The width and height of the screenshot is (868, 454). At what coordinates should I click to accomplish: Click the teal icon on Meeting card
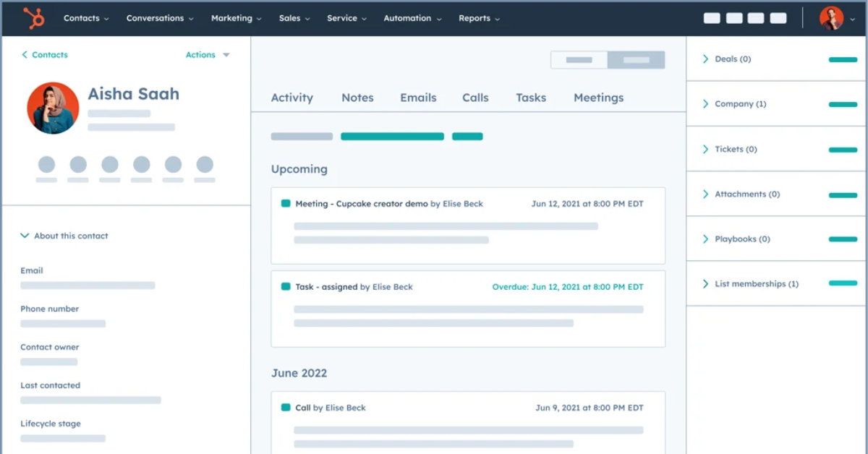pyautogui.click(x=286, y=204)
